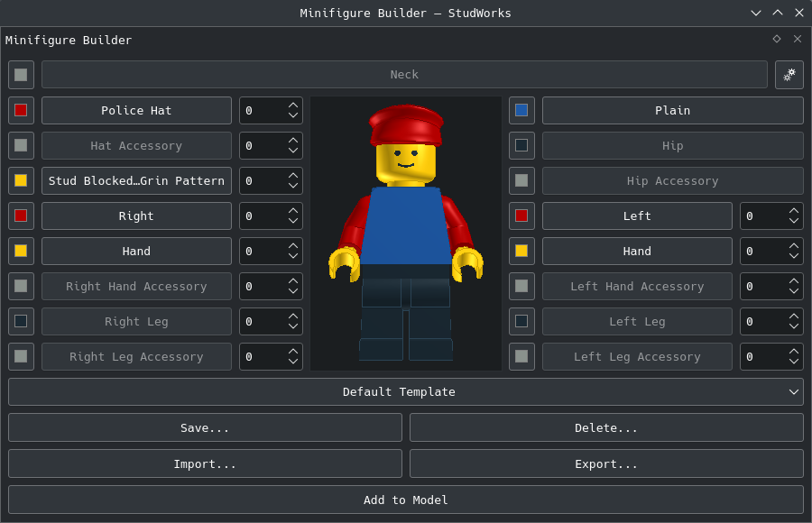The height and width of the screenshot is (523, 812).
Task: Increase the Left Leg angle spinner
Action: point(794,317)
